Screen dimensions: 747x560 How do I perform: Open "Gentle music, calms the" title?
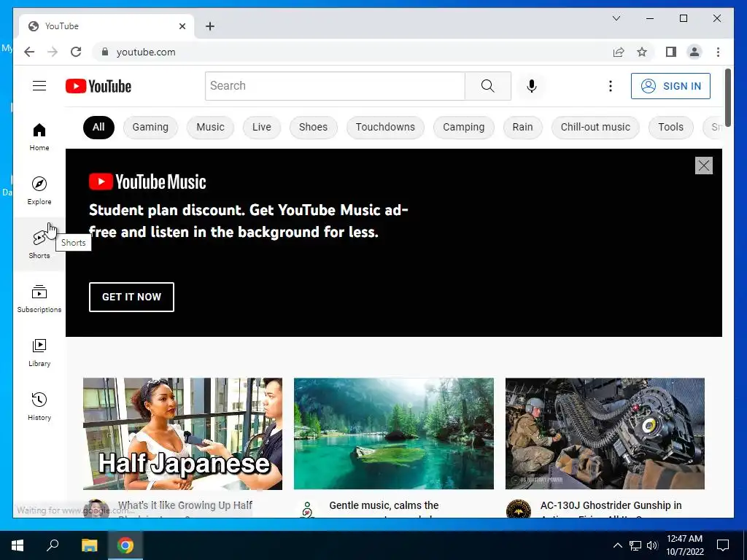click(x=384, y=505)
